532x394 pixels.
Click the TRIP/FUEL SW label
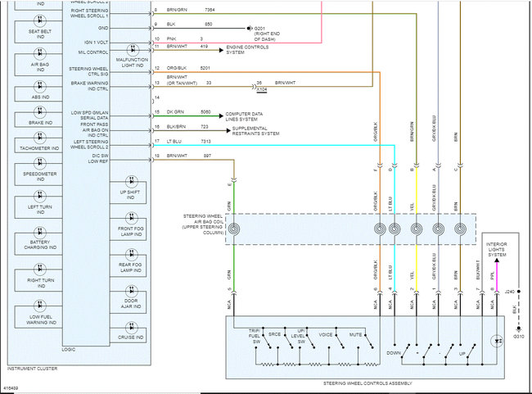coord(255,336)
